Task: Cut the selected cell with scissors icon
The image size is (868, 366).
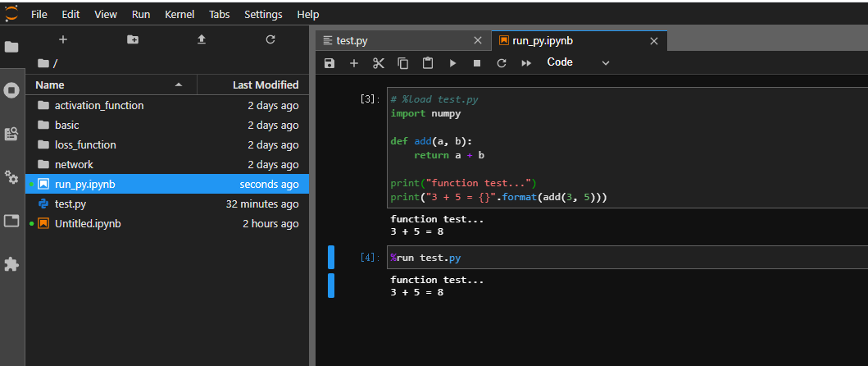Action: coord(379,62)
